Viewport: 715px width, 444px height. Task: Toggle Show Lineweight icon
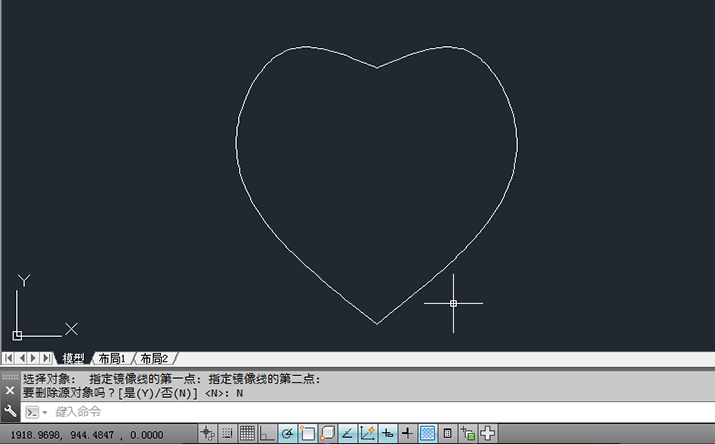click(x=408, y=433)
